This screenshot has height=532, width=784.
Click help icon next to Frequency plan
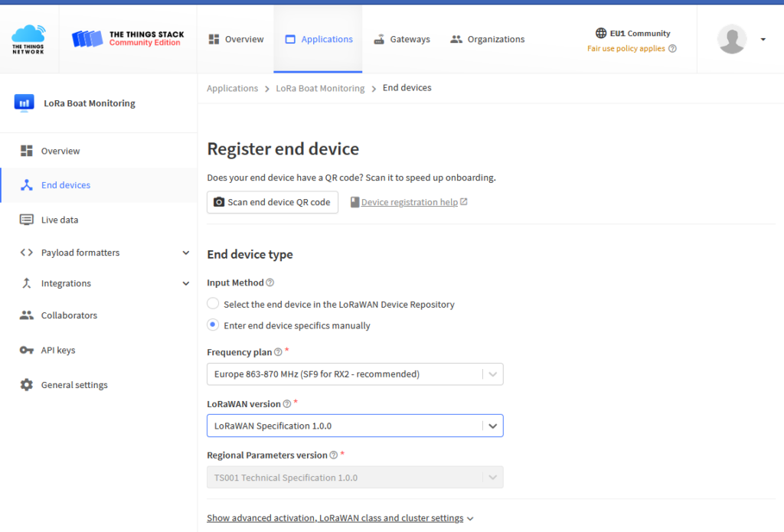[x=278, y=352]
